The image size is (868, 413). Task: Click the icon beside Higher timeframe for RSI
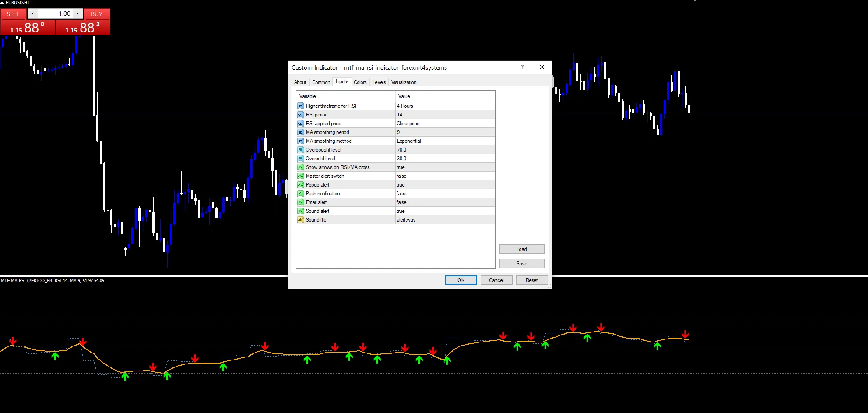[x=300, y=106]
